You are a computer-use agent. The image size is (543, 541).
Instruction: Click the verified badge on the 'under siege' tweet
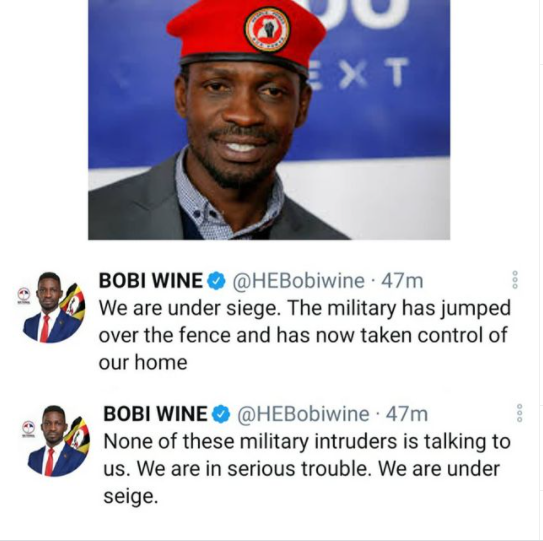216,281
